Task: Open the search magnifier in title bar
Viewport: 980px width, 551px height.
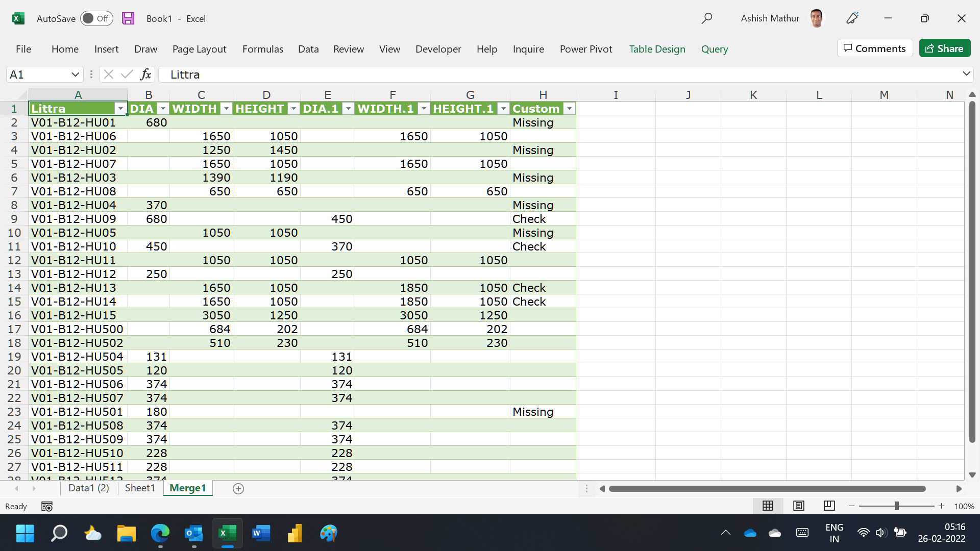Action: [706, 18]
